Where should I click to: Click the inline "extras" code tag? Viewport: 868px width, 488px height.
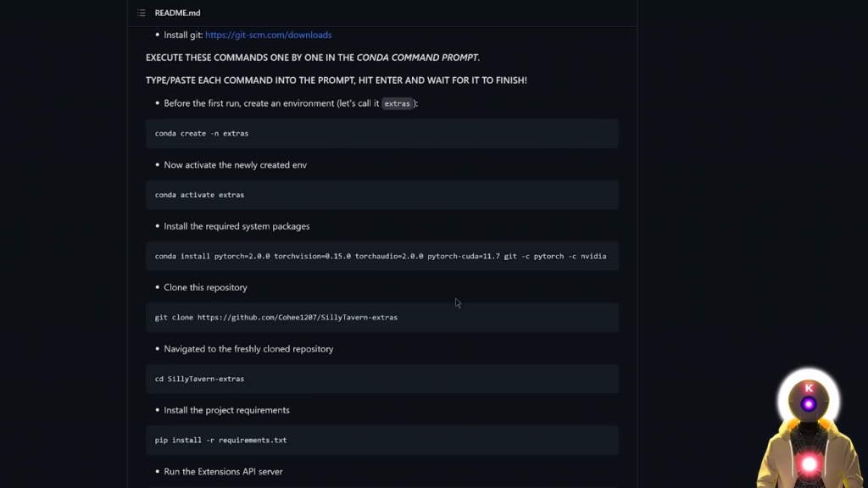click(x=397, y=103)
